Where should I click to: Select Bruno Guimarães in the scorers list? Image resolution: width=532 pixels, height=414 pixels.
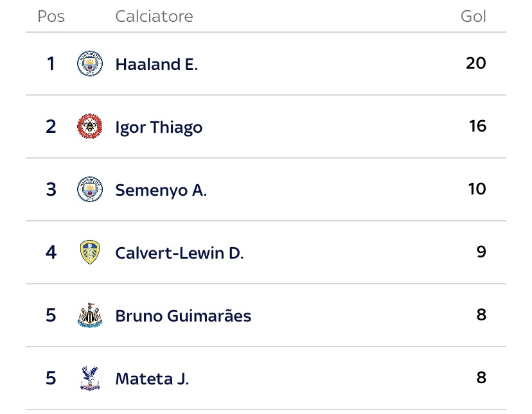(183, 316)
